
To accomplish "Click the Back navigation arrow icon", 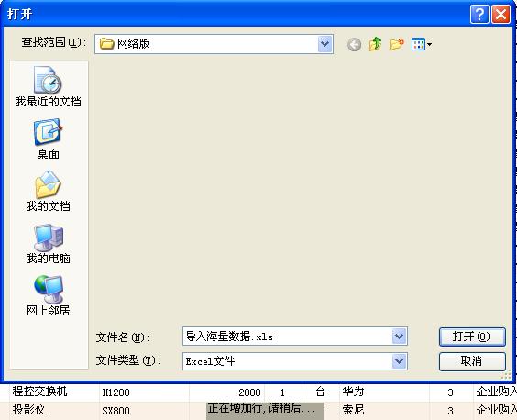I will tap(354, 44).
